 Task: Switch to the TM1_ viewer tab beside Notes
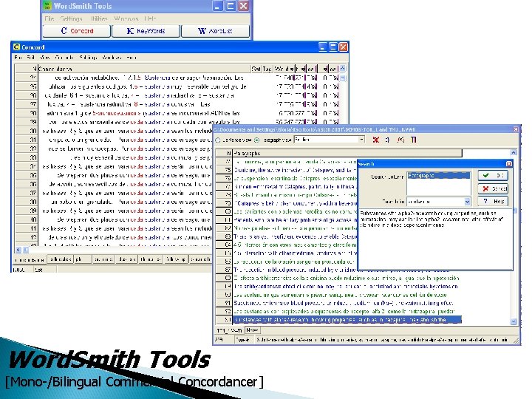point(229,330)
